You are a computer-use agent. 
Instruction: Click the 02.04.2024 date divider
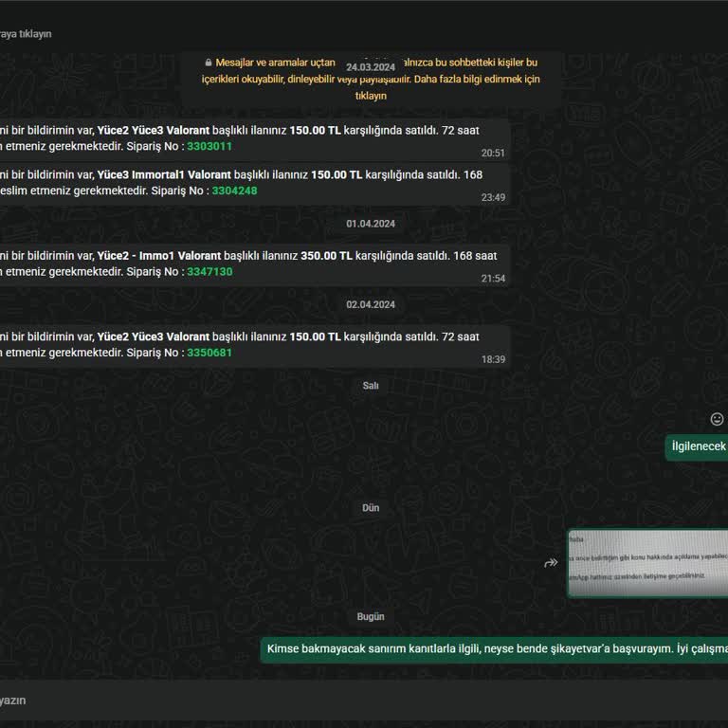tap(371, 304)
